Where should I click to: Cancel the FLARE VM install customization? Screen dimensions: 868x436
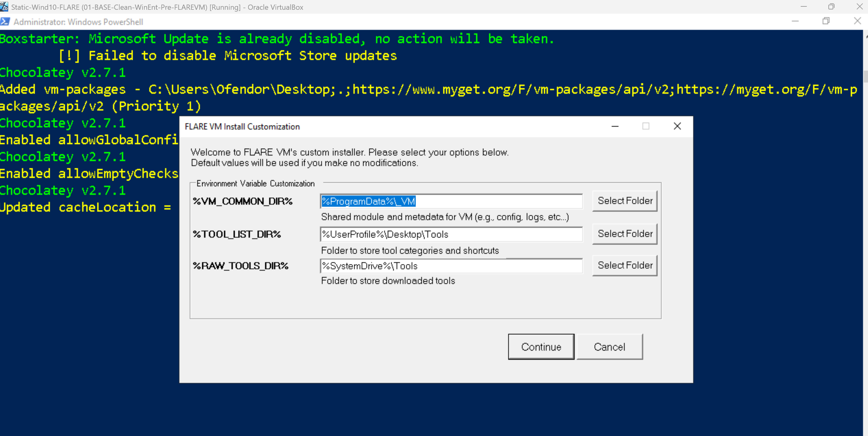click(609, 347)
